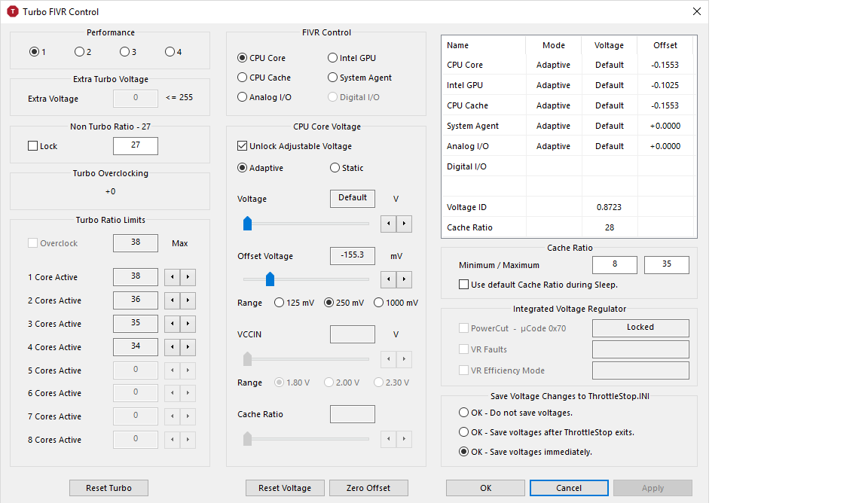868x503 pixels.
Task: Choose Static voltage mode
Action: coord(347,168)
